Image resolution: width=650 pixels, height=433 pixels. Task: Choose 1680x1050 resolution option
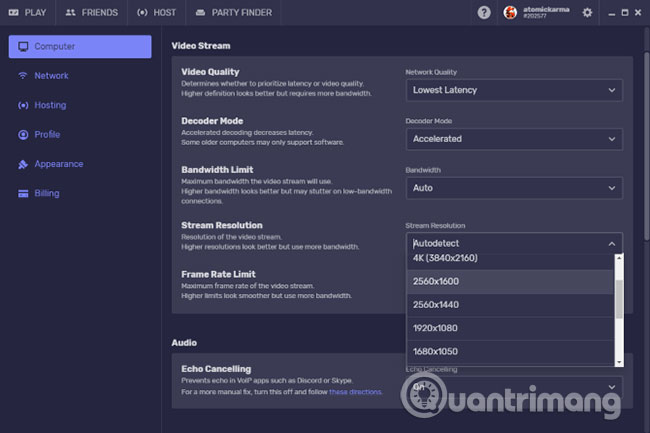[x=510, y=352]
